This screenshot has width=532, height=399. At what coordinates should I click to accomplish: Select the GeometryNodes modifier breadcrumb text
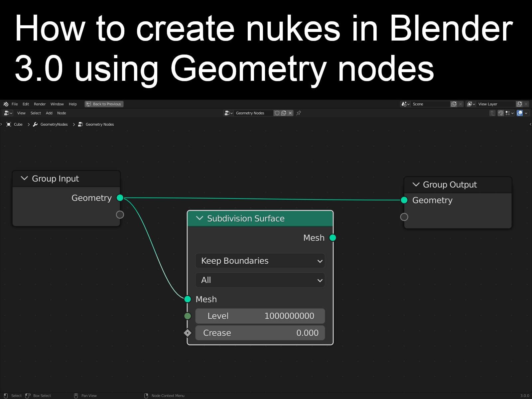pos(54,124)
